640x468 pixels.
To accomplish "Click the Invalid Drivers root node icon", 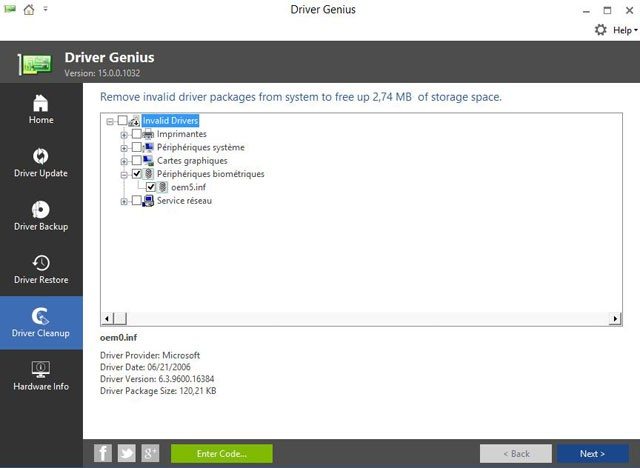I will 134,121.
